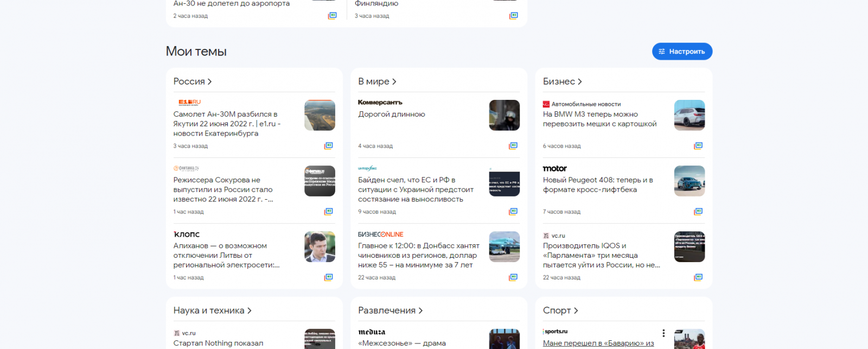
Task: Click the aerial thumbnail of Ан-30М story
Action: pos(320,115)
